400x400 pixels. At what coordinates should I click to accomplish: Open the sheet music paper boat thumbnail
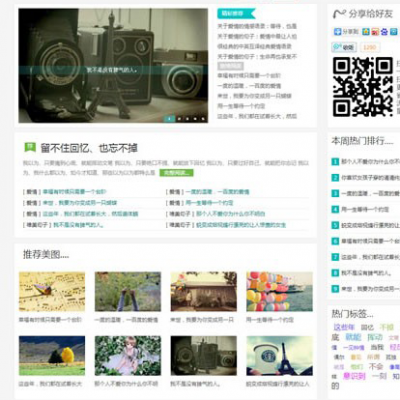click(52, 292)
